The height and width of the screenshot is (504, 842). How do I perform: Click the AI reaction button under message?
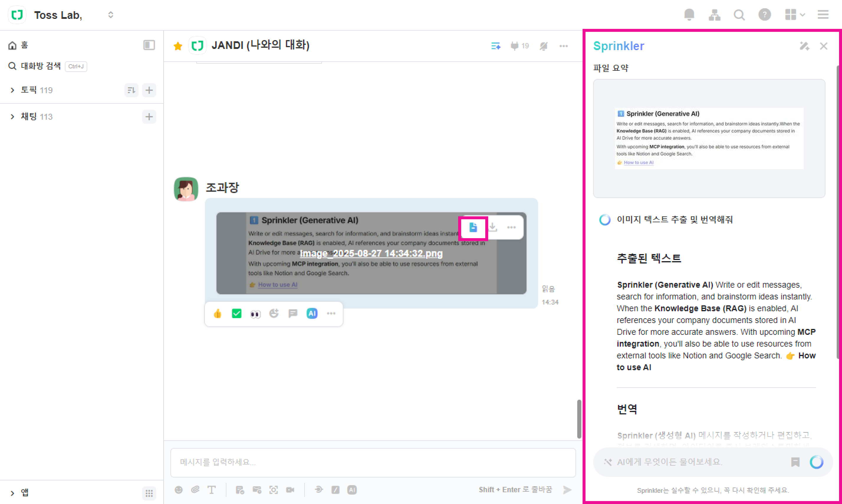[x=312, y=313]
